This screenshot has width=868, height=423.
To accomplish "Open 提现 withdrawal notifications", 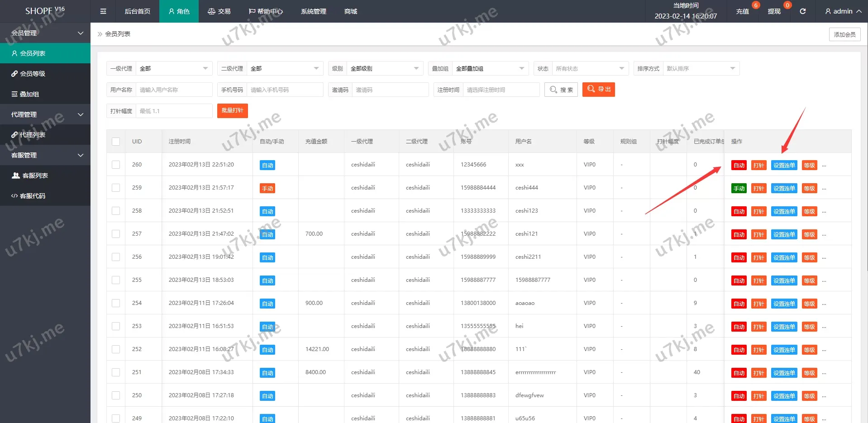I will click(x=774, y=11).
